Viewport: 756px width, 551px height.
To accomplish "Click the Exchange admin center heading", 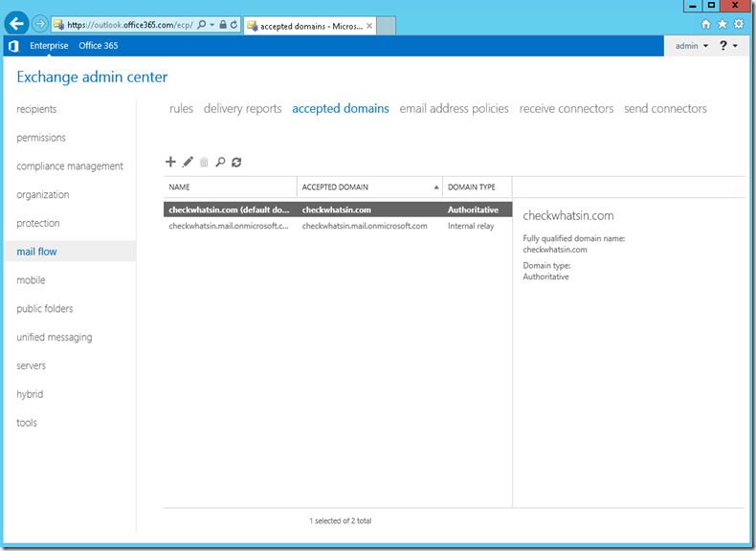I will click(x=92, y=77).
